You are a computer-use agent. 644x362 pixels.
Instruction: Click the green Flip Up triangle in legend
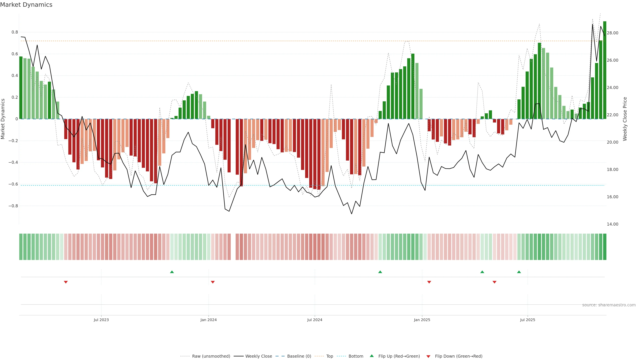coord(372,356)
